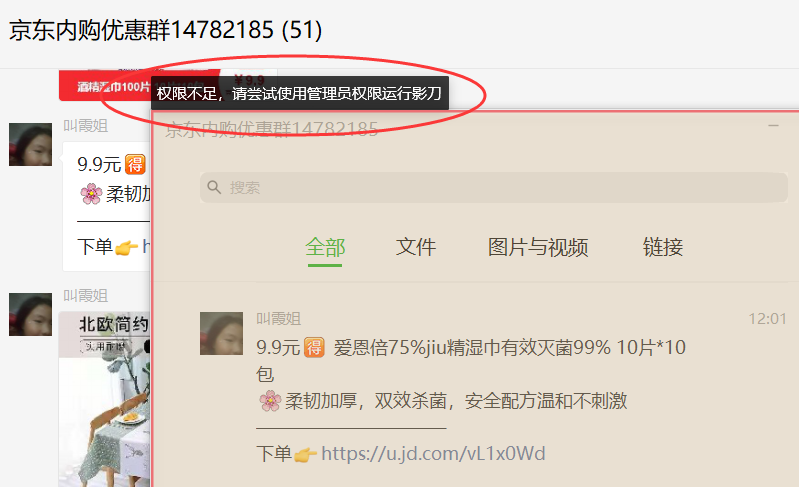Open the 北欧简约 product image thumbnail
799x487 pixels.
104,399
